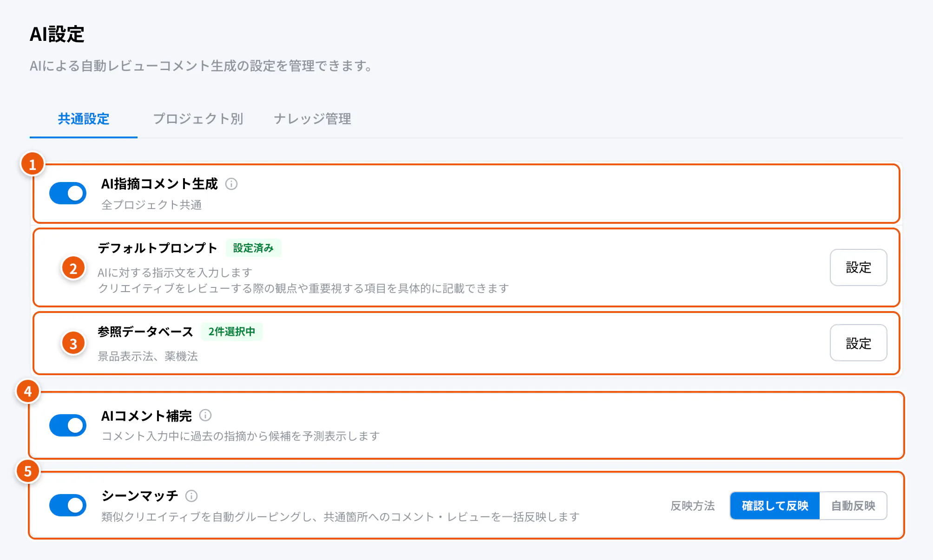Click the 景品表示法、薬機法 text

148,356
